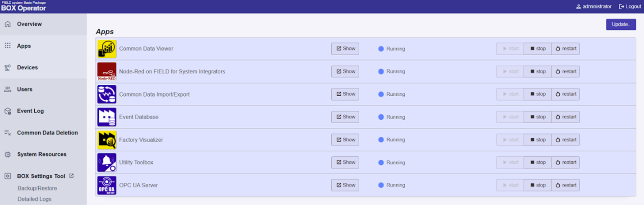The width and height of the screenshot is (644, 205).
Task: Stop the Common Data Import/Export app
Action: [x=538, y=94]
